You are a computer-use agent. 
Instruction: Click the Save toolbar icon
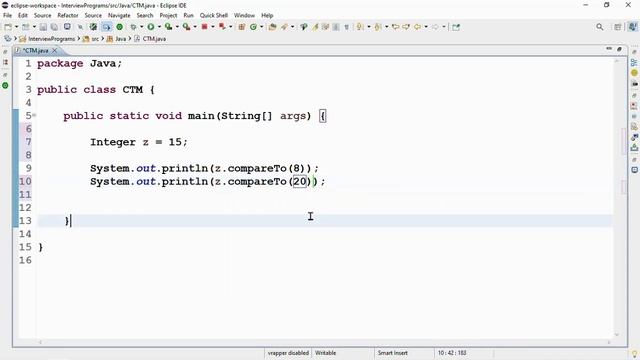coord(43,27)
